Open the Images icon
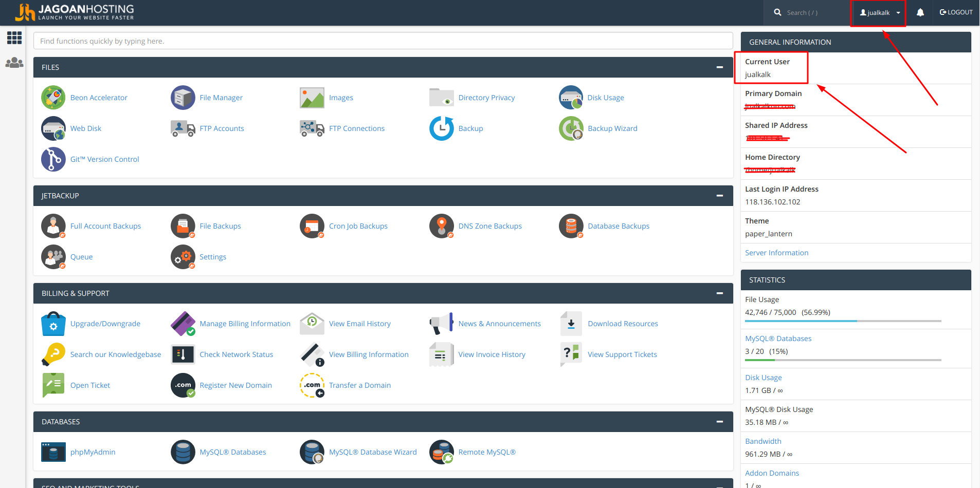The width and height of the screenshot is (980, 488). (312, 98)
